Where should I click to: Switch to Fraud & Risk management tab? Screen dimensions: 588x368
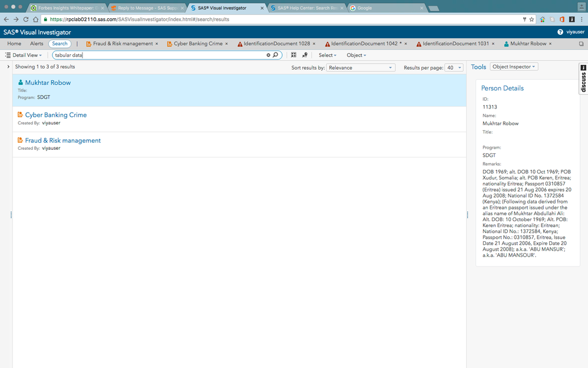tap(123, 44)
